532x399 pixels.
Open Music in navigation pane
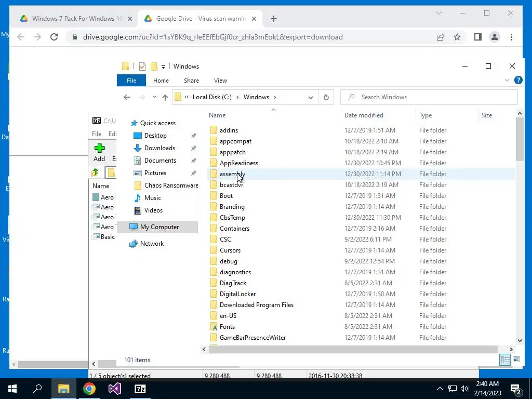(152, 198)
